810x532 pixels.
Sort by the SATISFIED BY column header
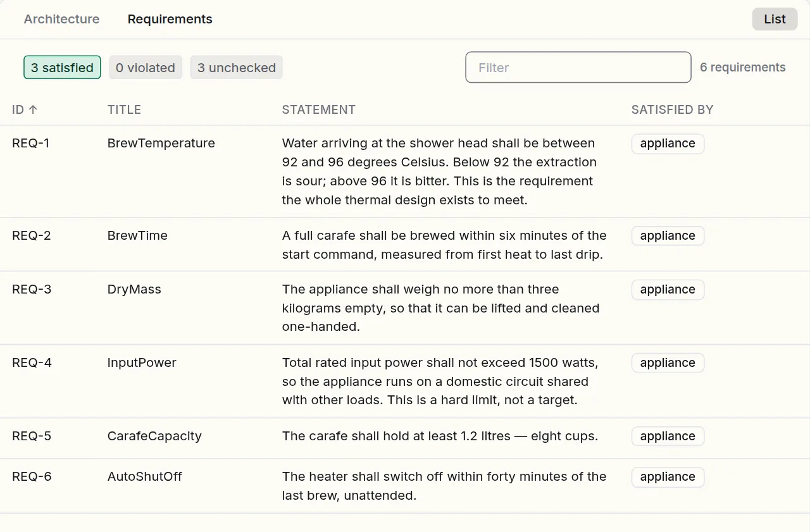[672, 109]
